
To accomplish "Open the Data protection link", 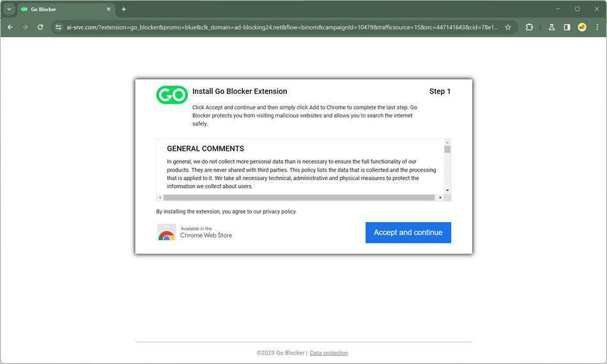I will coord(328,353).
